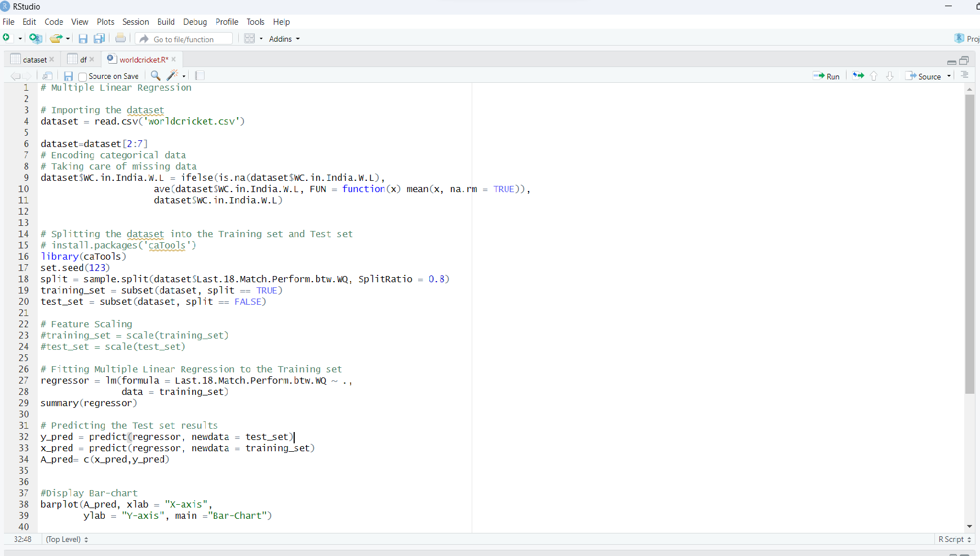The height and width of the screenshot is (556, 980).
Task: Expand the Addins dropdown
Action: coord(285,39)
